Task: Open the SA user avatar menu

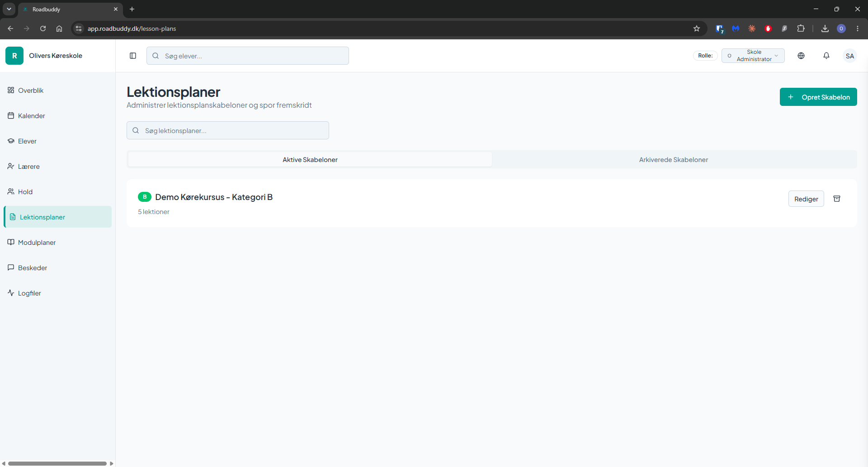Action: click(x=850, y=56)
